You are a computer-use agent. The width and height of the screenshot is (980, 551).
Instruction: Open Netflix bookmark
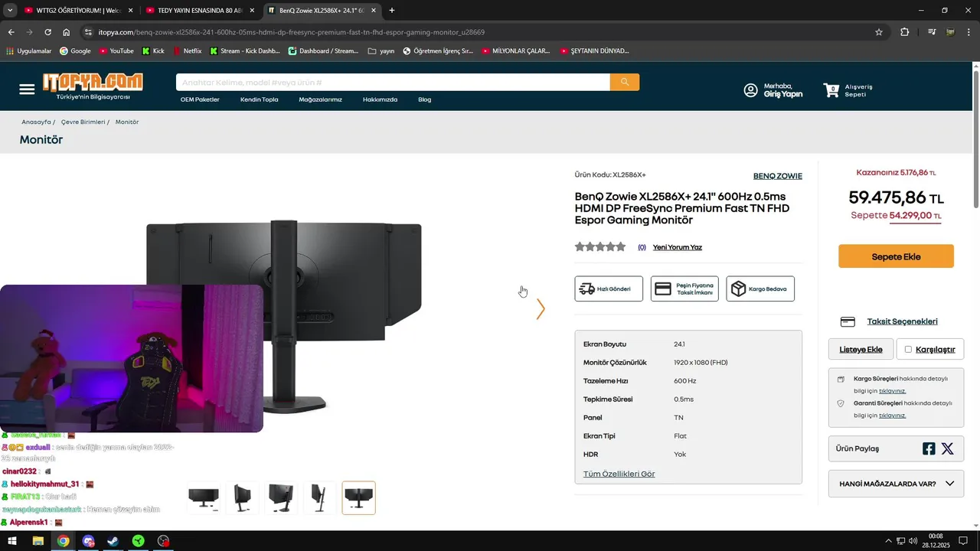(x=187, y=51)
